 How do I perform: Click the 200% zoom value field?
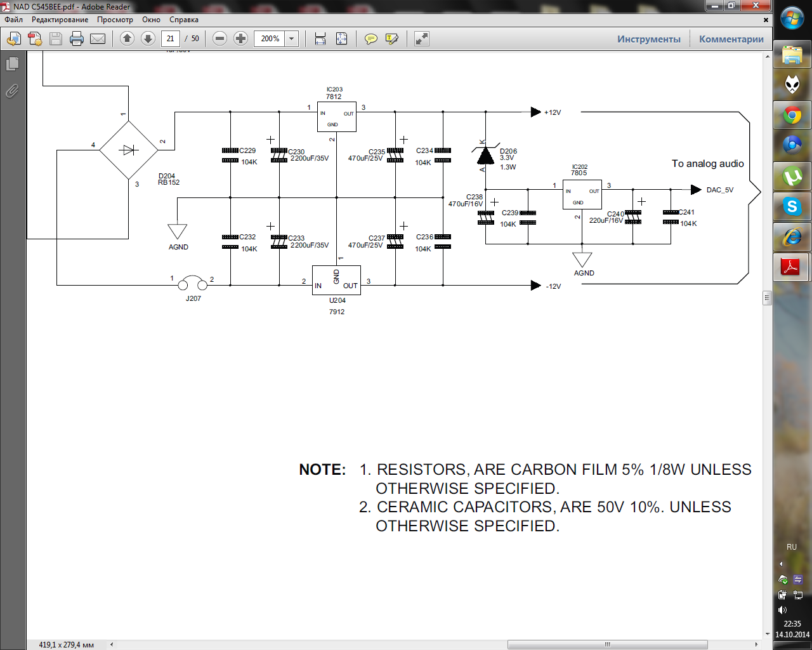[x=270, y=39]
